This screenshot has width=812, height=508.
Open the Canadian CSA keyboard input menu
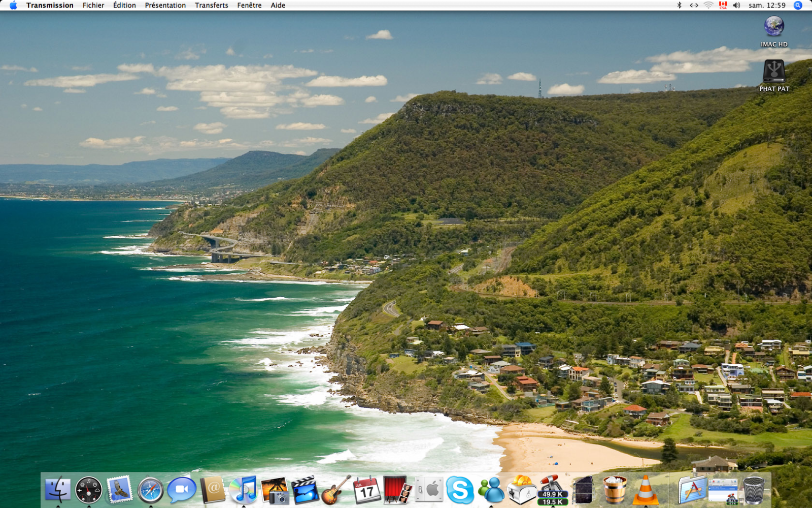point(723,5)
